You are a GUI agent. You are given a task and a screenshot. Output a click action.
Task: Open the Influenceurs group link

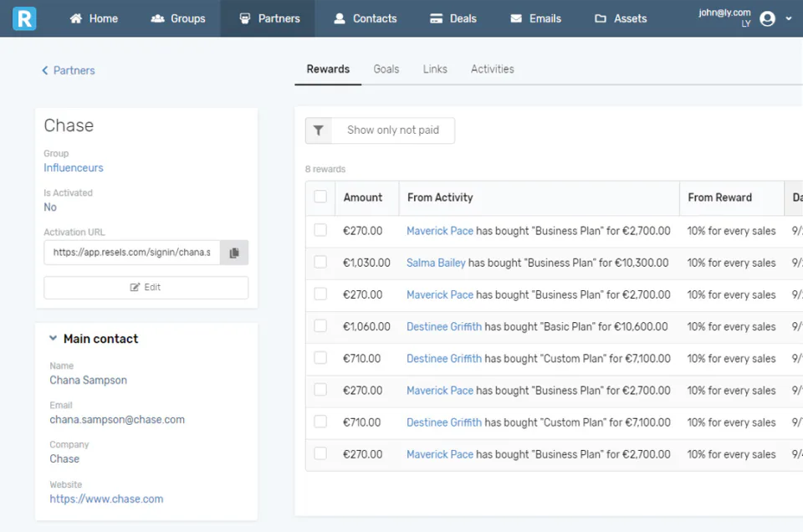[x=74, y=168]
